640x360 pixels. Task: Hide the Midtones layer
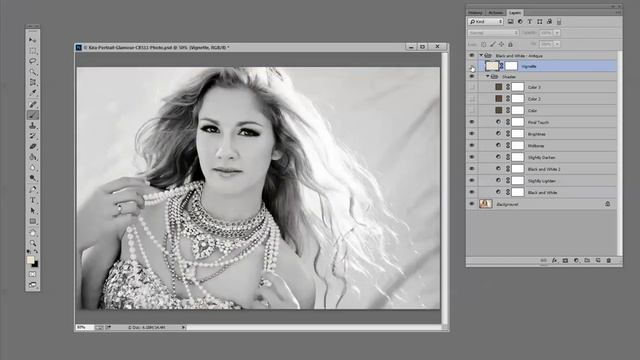(x=472, y=145)
